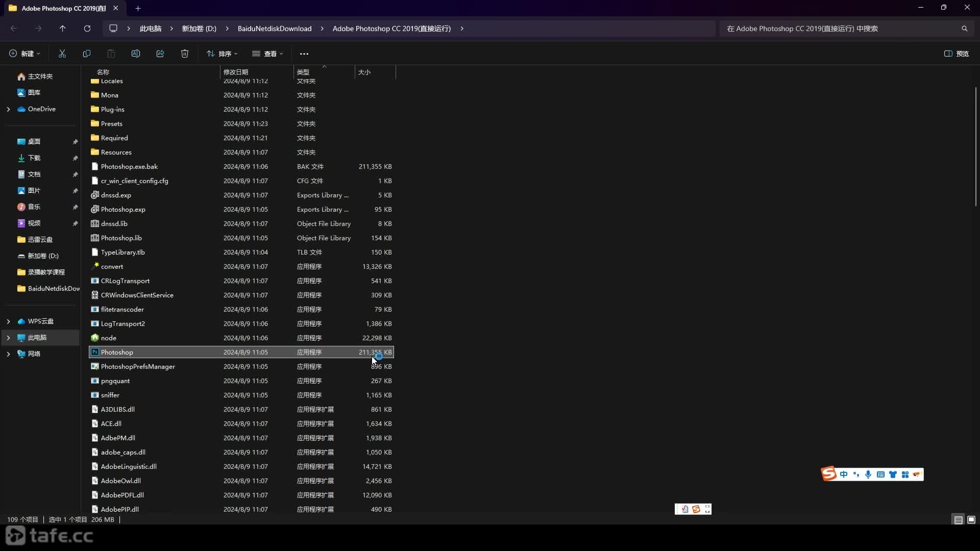
Task: Open the Plug-ins folder
Action: tap(241, 109)
